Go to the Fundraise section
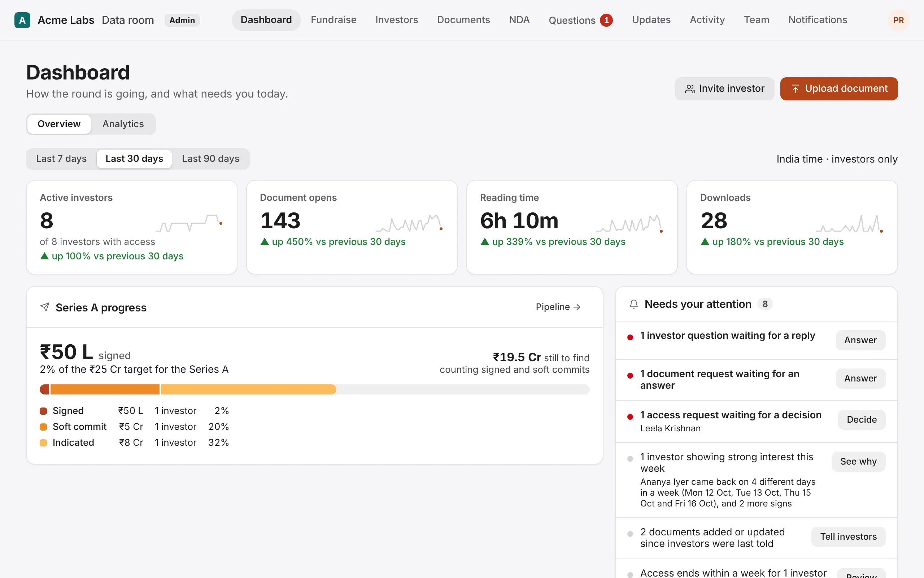The width and height of the screenshot is (924, 578). 334,20
